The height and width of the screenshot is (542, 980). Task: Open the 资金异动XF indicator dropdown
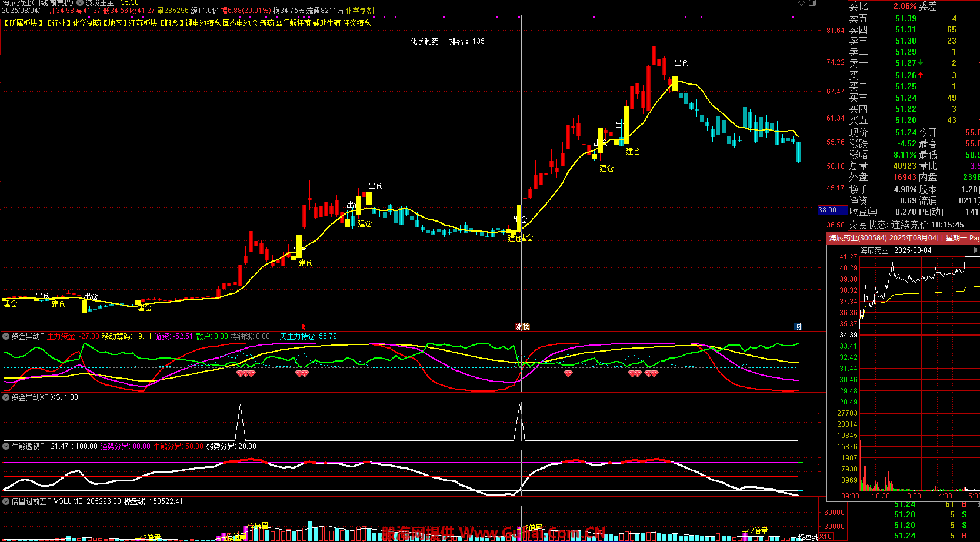[6, 397]
